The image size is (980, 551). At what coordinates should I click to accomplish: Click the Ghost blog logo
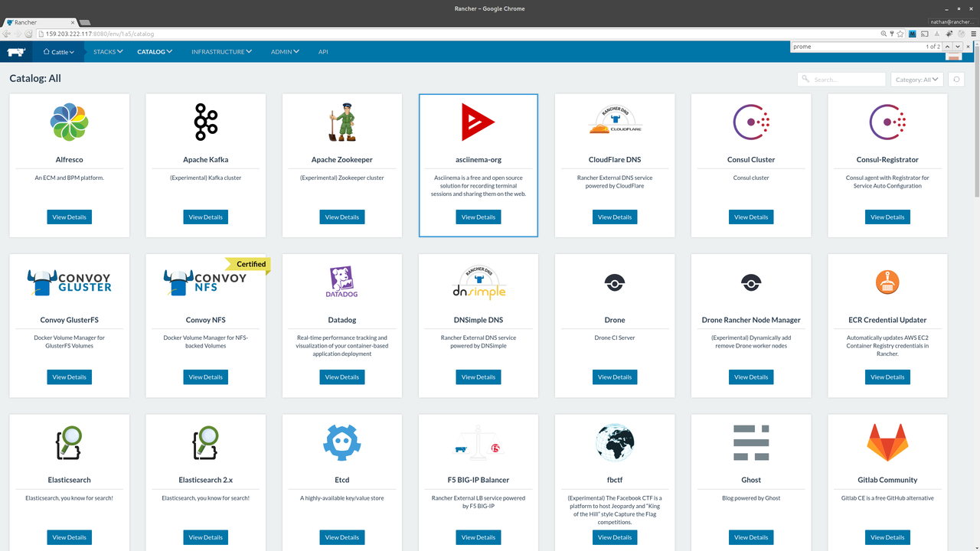pyautogui.click(x=751, y=442)
